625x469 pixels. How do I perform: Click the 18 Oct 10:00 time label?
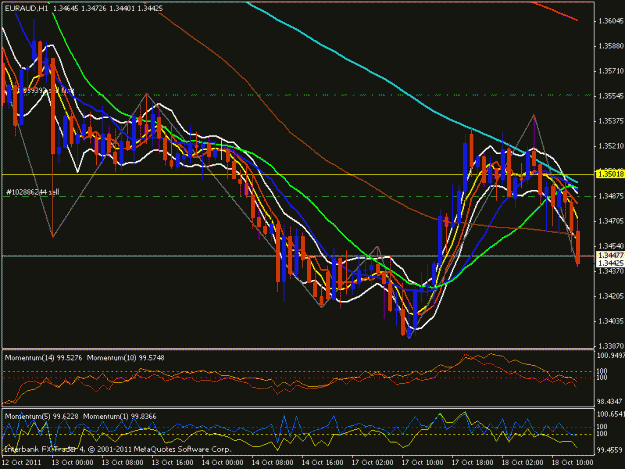click(x=572, y=463)
